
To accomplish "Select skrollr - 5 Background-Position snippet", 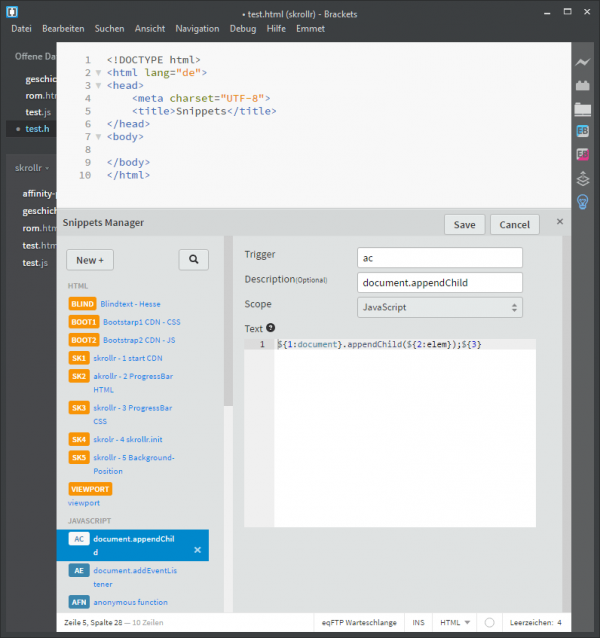I will [134, 464].
